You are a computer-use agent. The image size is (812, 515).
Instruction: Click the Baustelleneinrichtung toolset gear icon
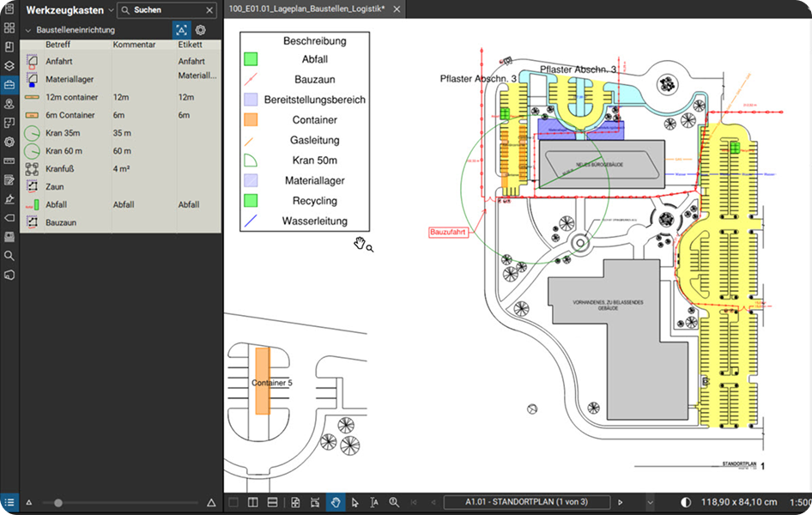pyautogui.click(x=200, y=30)
